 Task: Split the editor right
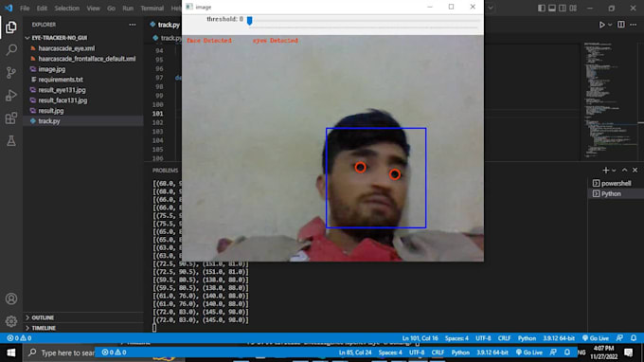pos(621,25)
